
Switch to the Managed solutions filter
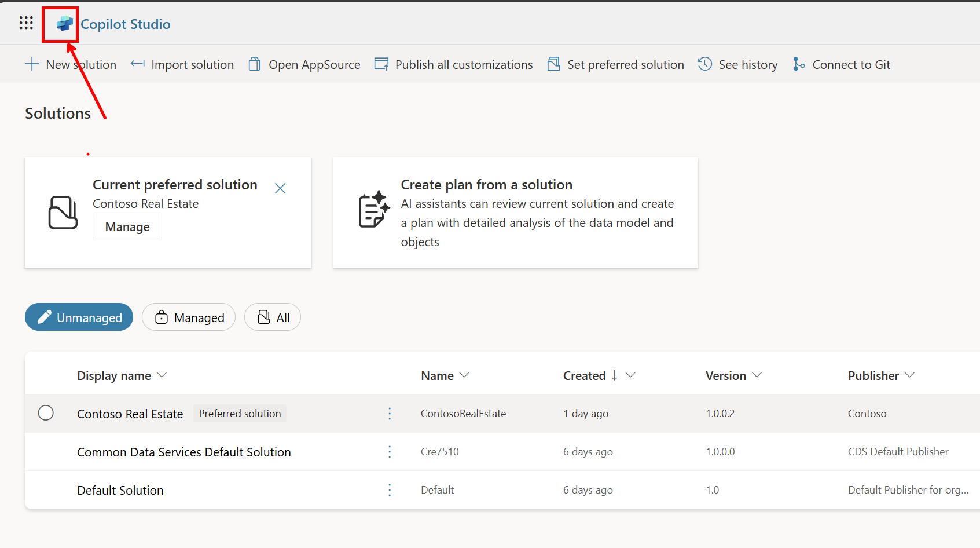(189, 317)
